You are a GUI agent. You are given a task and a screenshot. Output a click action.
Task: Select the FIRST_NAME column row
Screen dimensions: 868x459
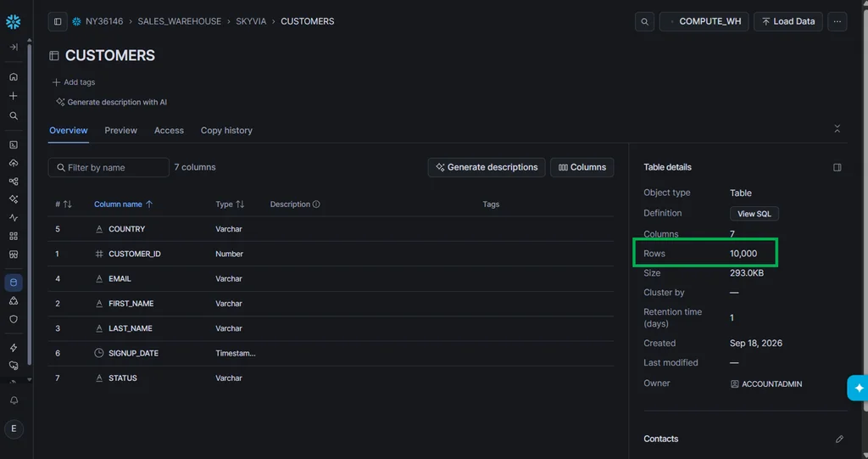coord(331,304)
